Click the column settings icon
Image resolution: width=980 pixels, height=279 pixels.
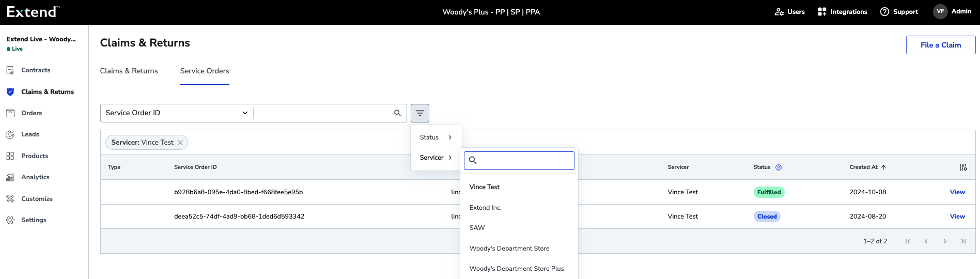click(x=963, y=167)
